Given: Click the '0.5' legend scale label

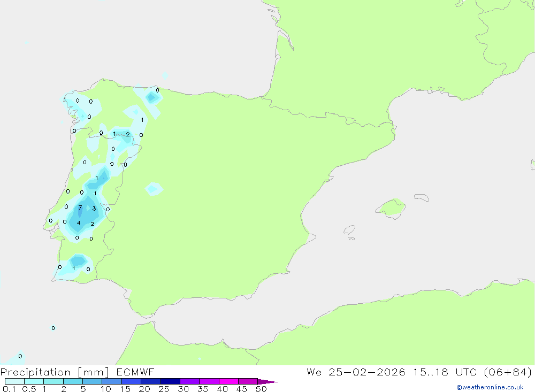Looking at the screenshot, I should coord(29,389).
